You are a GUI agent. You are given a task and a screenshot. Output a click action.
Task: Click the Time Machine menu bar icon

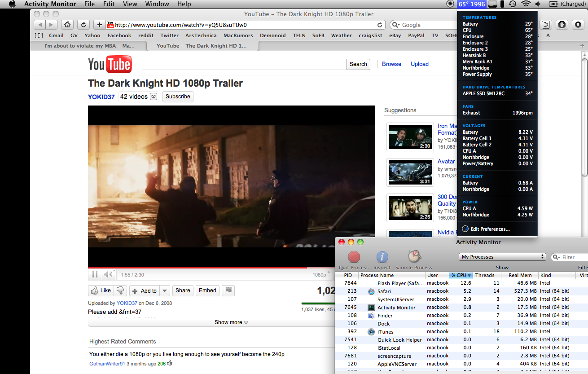(x=513, y=4)
